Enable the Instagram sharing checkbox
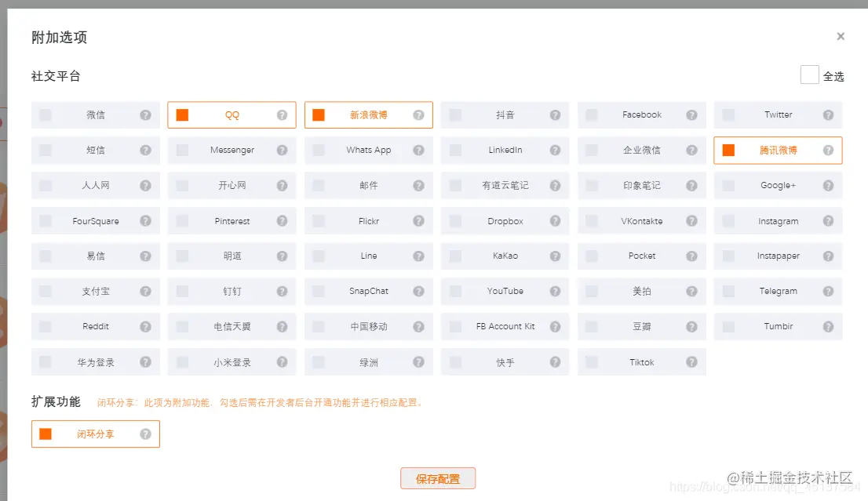This screenshot has width=868, height=501. tap(727, 220)
